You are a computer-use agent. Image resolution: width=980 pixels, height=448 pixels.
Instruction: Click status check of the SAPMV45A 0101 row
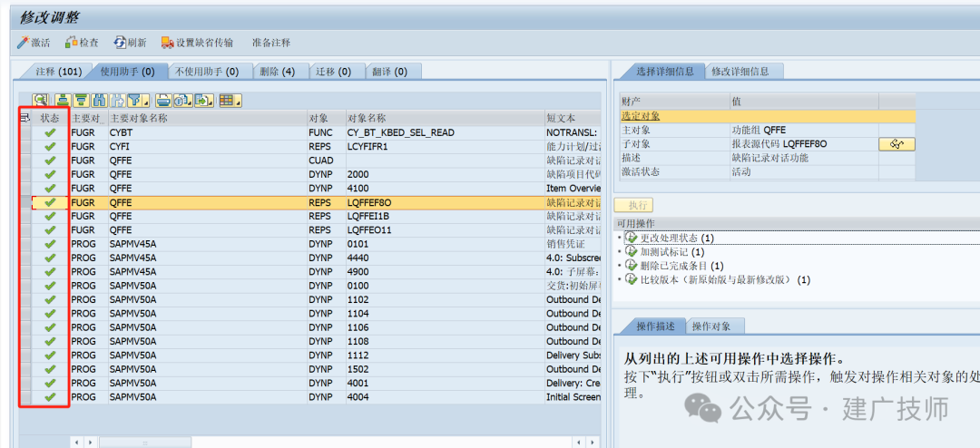click(x=50, y=244)
